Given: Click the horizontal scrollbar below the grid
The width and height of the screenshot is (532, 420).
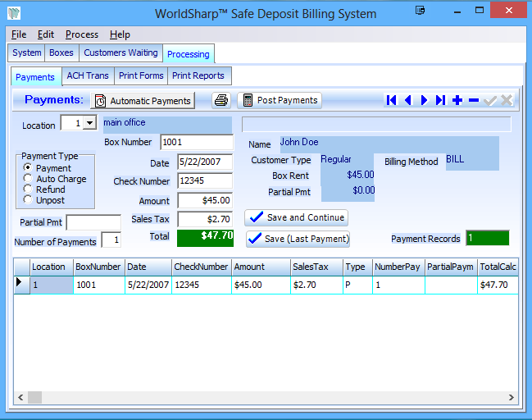Looking at the screenshot, I should 262,397.
